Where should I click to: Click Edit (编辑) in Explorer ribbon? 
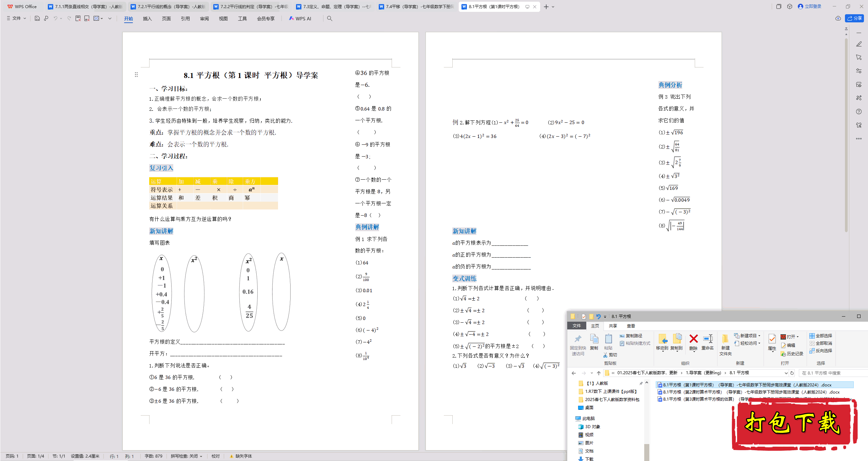(x=788, y=345)
